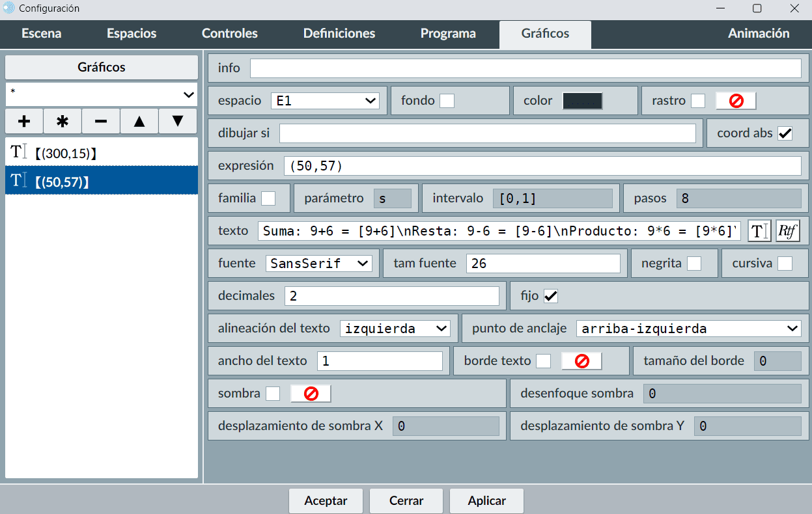Open the Animación tab

759,34
